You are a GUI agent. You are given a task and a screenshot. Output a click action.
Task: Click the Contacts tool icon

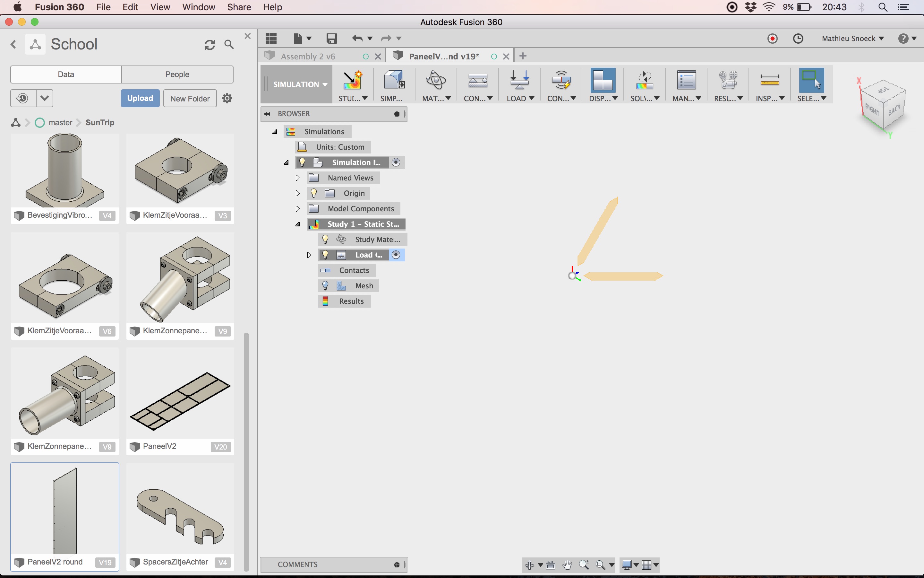tap(561, 80)
